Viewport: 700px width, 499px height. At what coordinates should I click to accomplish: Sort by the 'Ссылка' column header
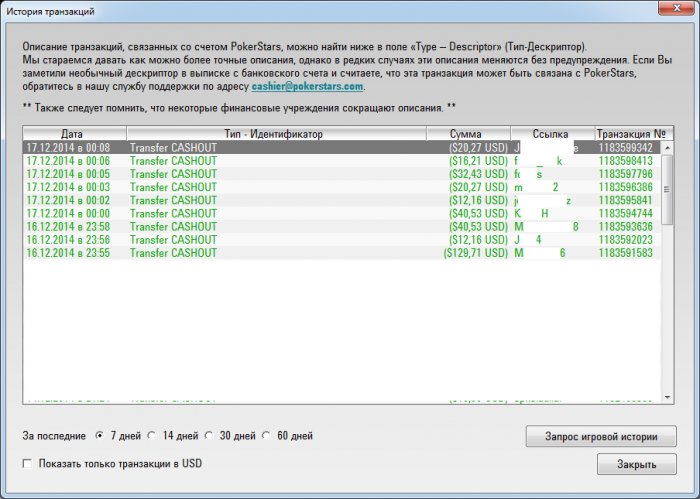[x=551, y=133]
